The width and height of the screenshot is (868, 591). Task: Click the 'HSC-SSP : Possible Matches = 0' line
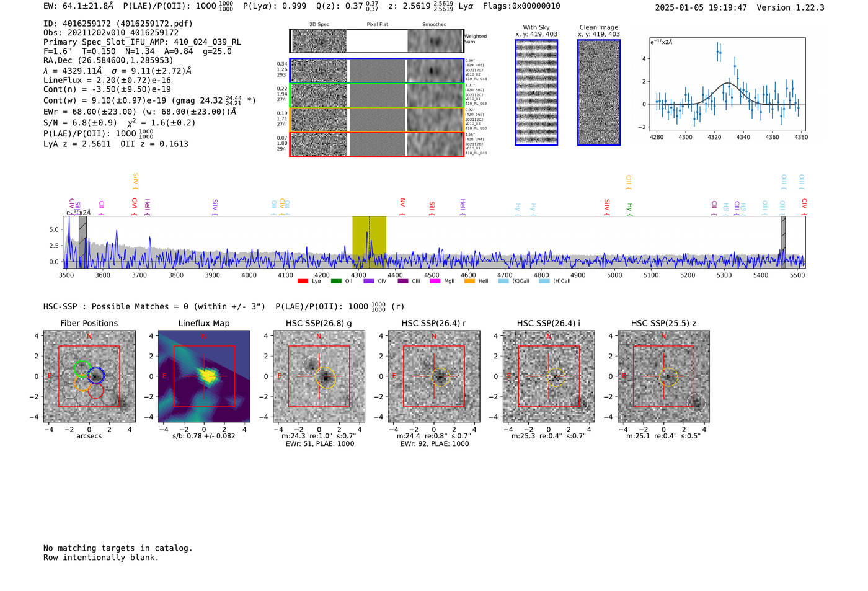(x=223, y=306)
